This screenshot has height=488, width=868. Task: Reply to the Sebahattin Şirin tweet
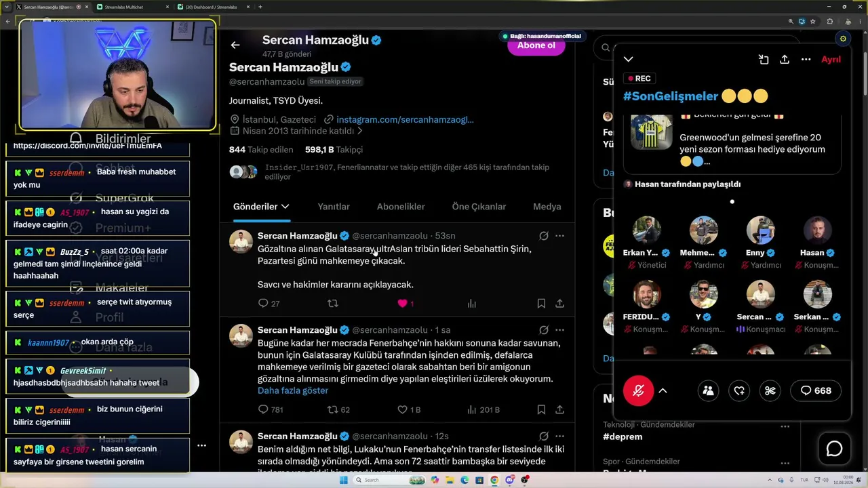tap(269, 304)
